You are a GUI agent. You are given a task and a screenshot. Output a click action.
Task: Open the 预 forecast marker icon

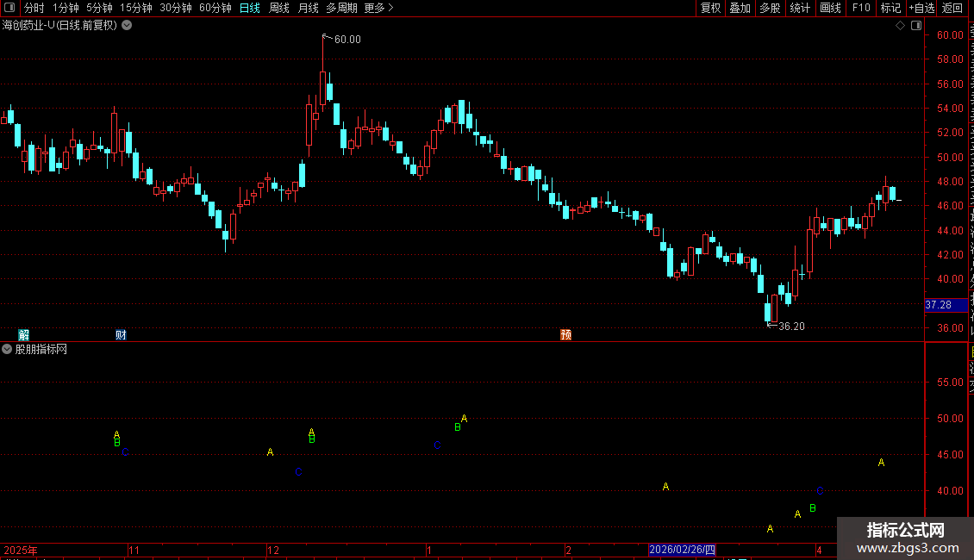566,334
